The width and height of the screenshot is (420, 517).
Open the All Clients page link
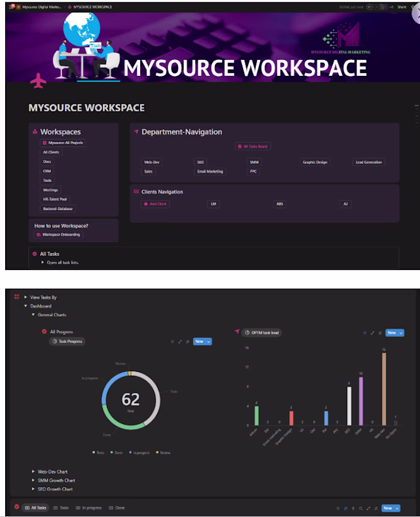(51, 152)
